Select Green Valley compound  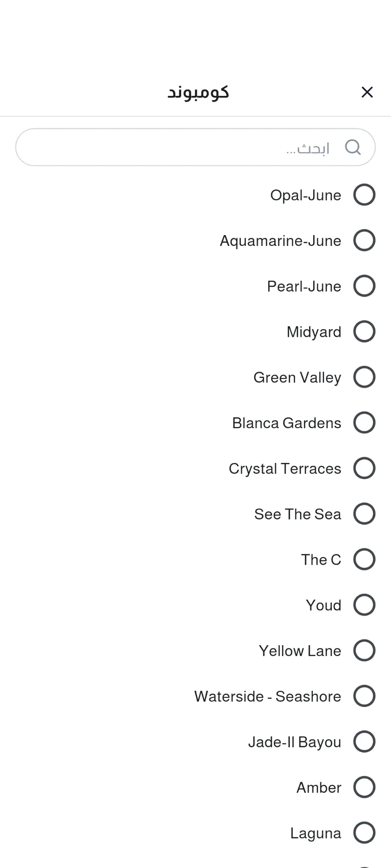364,377
